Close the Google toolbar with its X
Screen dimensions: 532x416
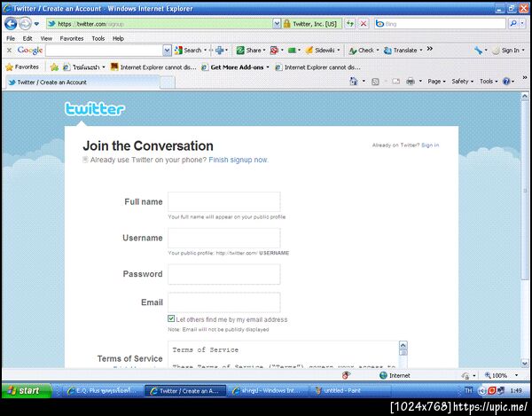tap(9, 51)
